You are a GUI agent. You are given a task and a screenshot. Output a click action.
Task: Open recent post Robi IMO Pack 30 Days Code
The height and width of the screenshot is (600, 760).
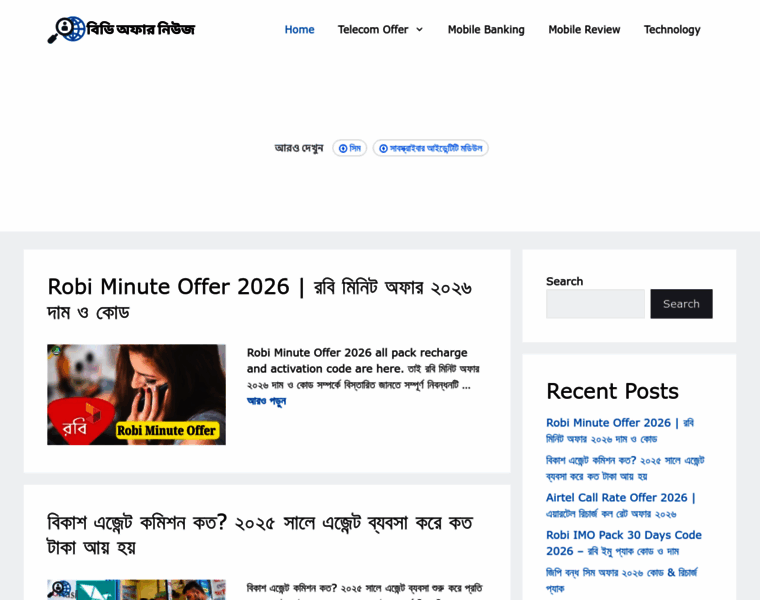624,543
